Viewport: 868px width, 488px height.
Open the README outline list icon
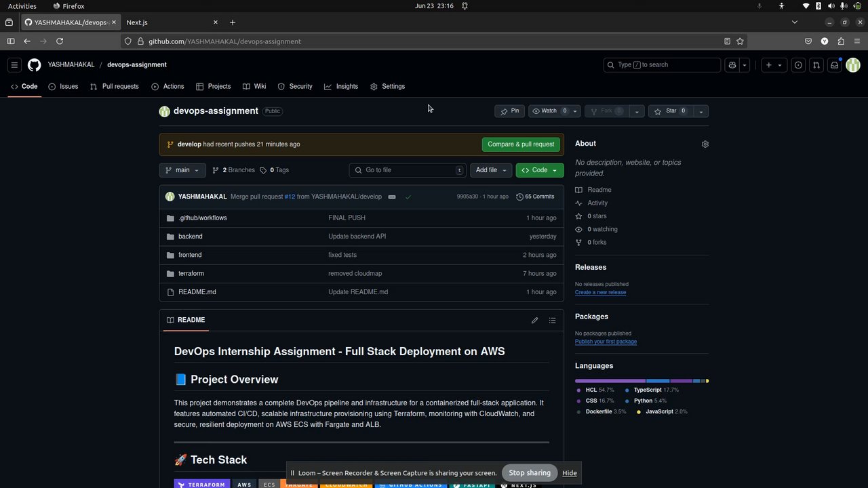pos(553,321)
